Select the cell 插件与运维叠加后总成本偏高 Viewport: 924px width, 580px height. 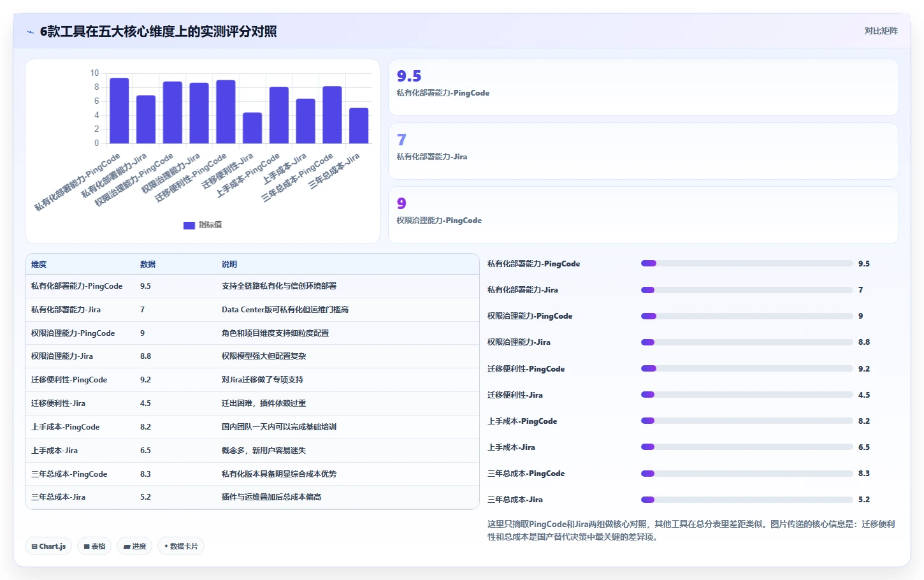point(271,497)
